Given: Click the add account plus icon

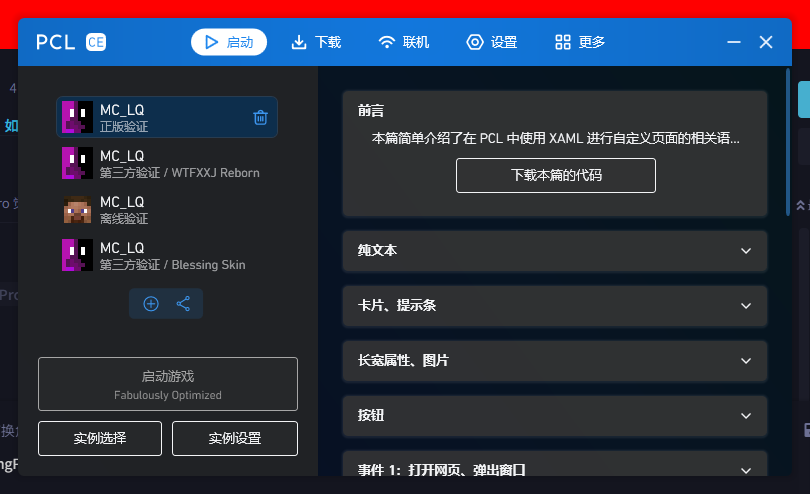Looking at the screenshot, I should [x=151, y=304].
